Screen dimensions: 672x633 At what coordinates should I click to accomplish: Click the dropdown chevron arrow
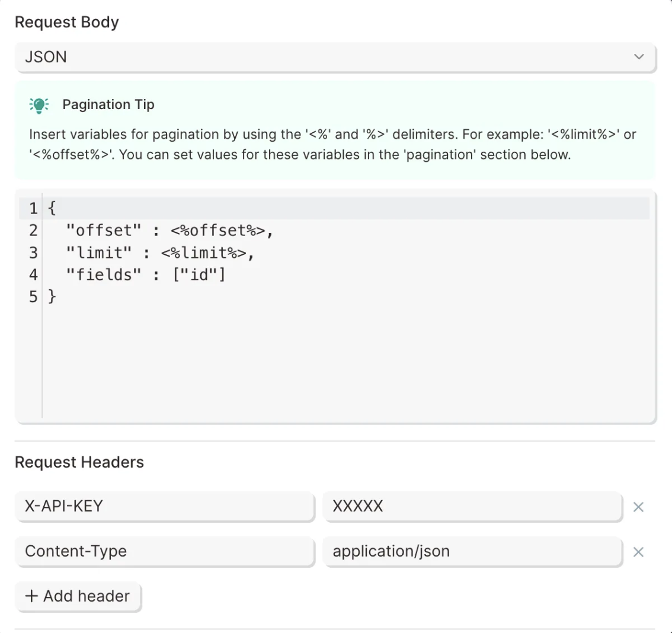(639, 57)
